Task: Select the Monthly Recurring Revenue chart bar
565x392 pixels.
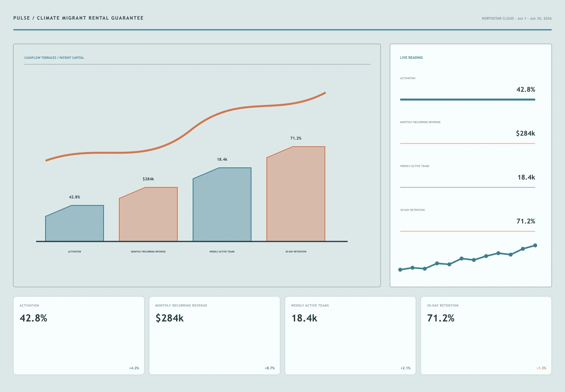Action: click(148, 214)
